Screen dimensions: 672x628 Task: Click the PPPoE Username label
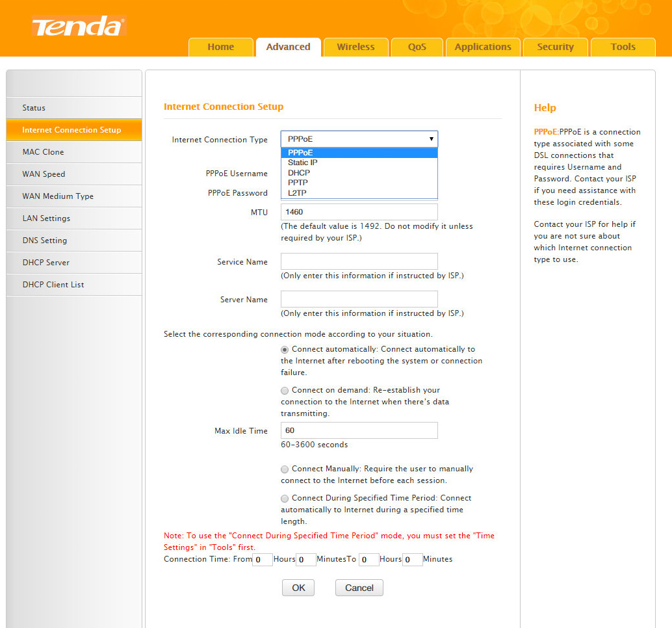pos(237,173)
